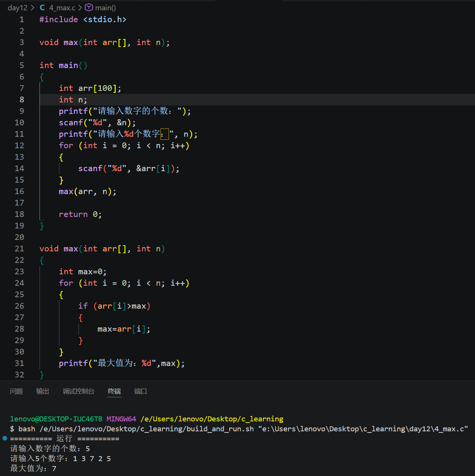Click the C file icon in breadcrumb
The width and height of the screenshot is (475, 476).
[42, 8]
